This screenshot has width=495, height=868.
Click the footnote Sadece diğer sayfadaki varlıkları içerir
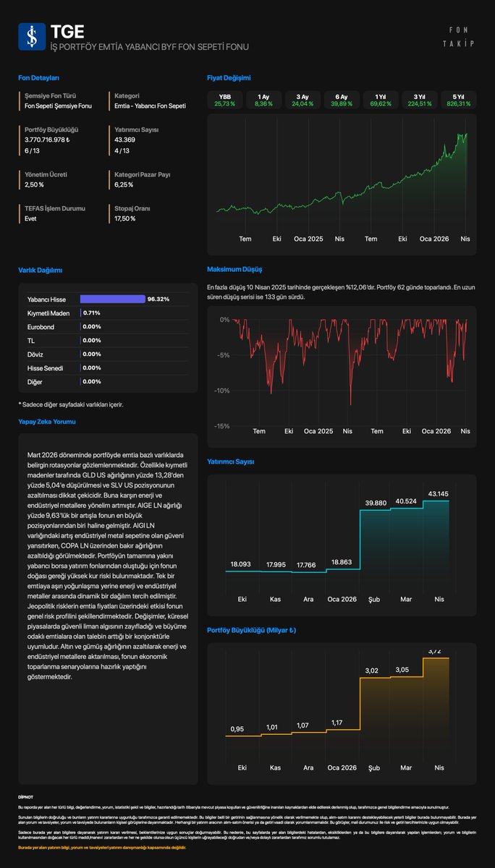(70, 404)
